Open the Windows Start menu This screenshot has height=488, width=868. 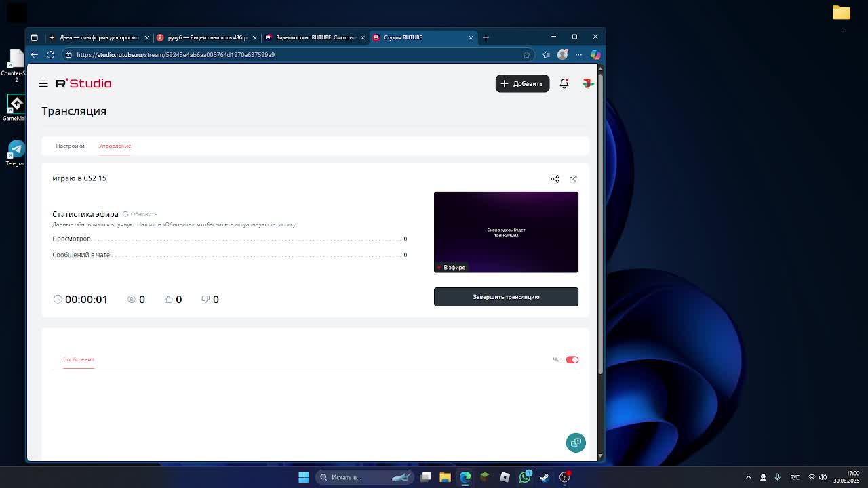point(304,477)
